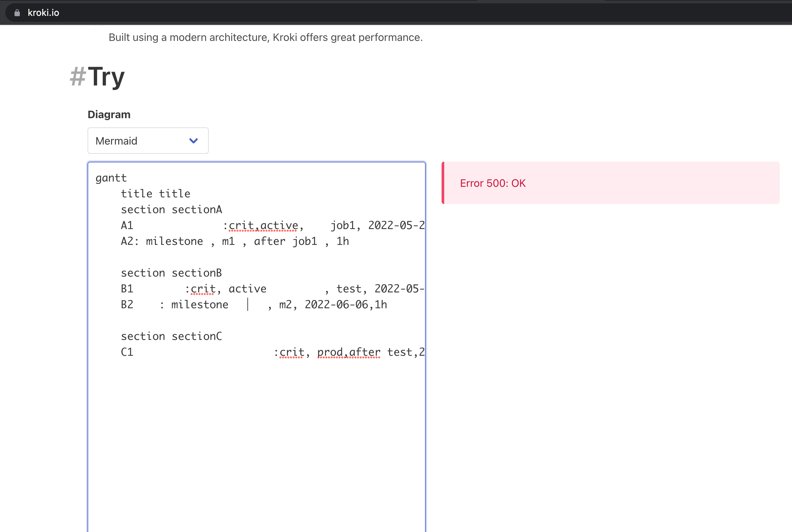This screenshot has width=792, height=532.
Task: Click the 'section sectionA' text
Action: coord(171,209)
